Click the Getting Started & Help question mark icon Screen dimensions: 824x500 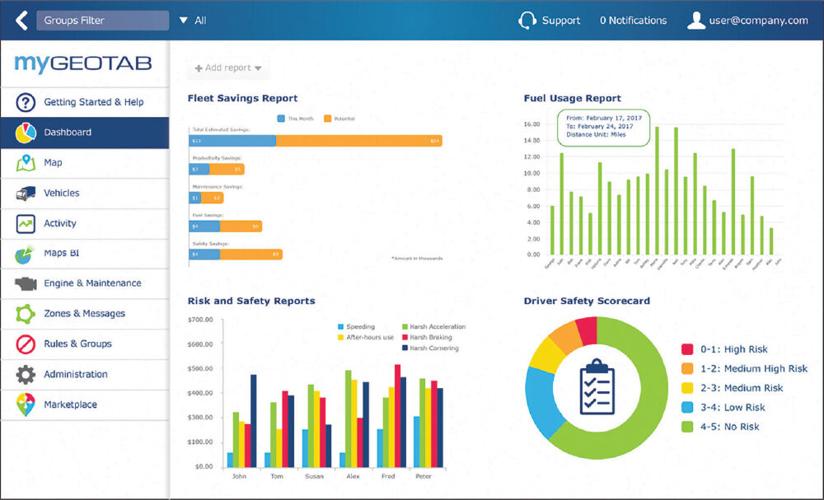(x=26, y=102)
